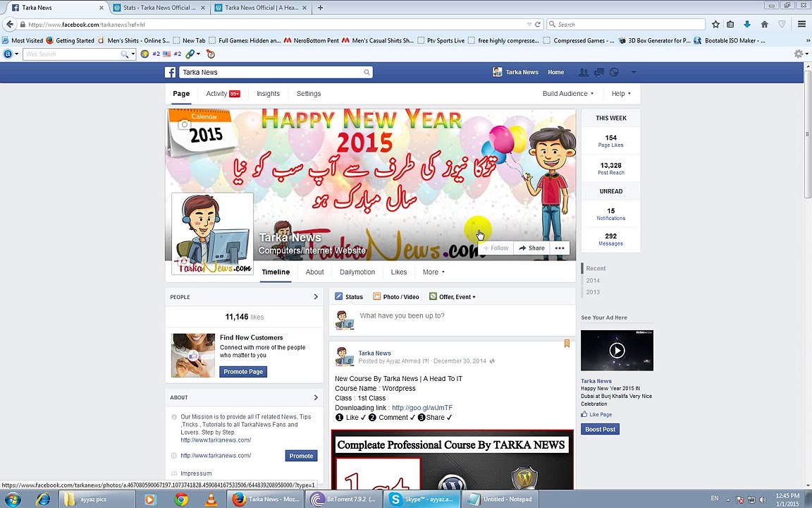This screenshot has height=508, width=812.
Task: Choose Photo / Video composer option
Action: (396, 297)
